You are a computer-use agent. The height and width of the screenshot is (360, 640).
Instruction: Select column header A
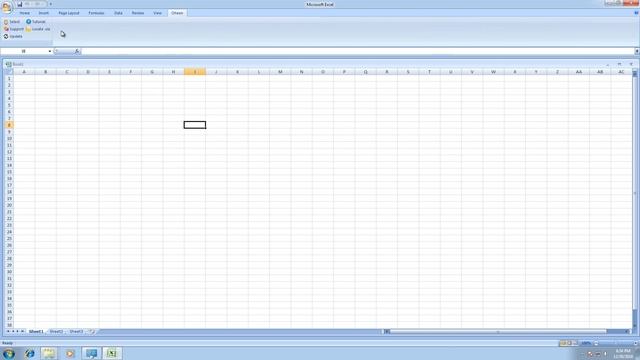[x=24, y=72]
